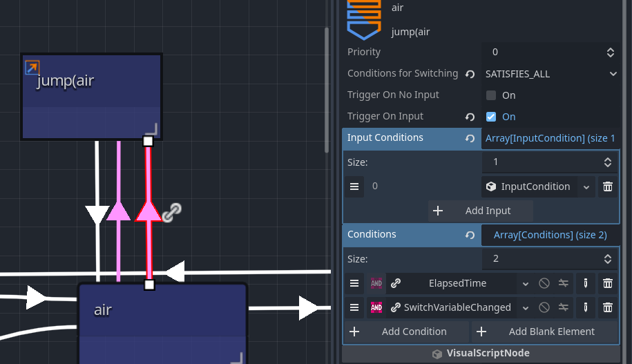Click the Add Condition button

point(405,332)
